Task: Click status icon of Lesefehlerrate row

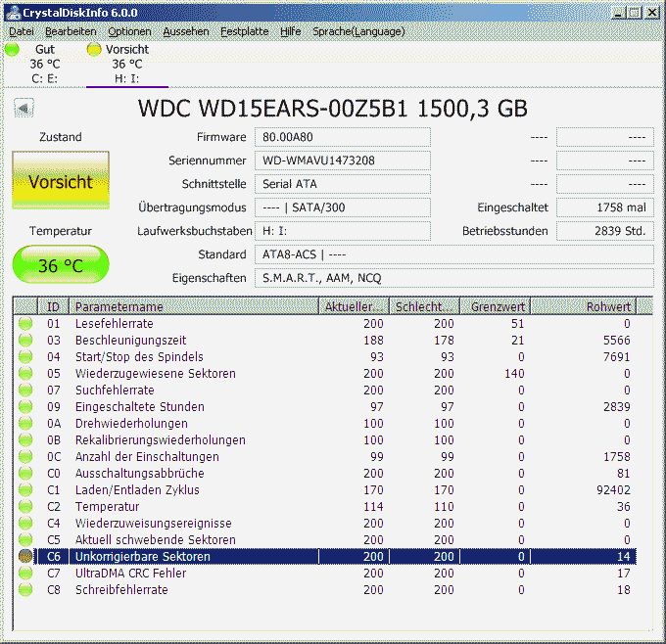Action: (x=25, y=324)
